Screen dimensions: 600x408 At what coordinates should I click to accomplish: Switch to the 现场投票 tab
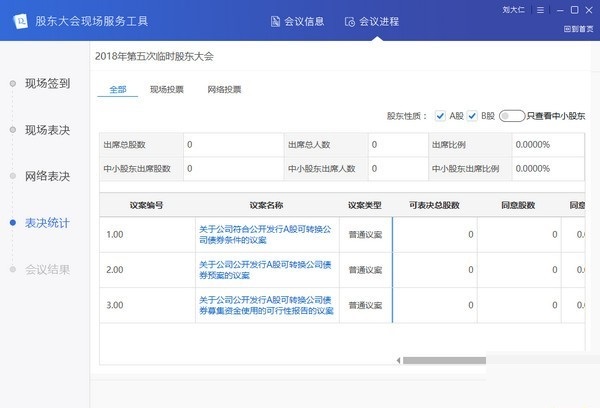click(167, 90)
